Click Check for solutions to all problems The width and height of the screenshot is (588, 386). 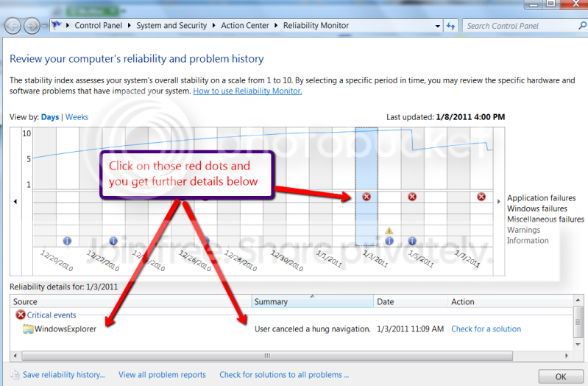pos(284,375)
